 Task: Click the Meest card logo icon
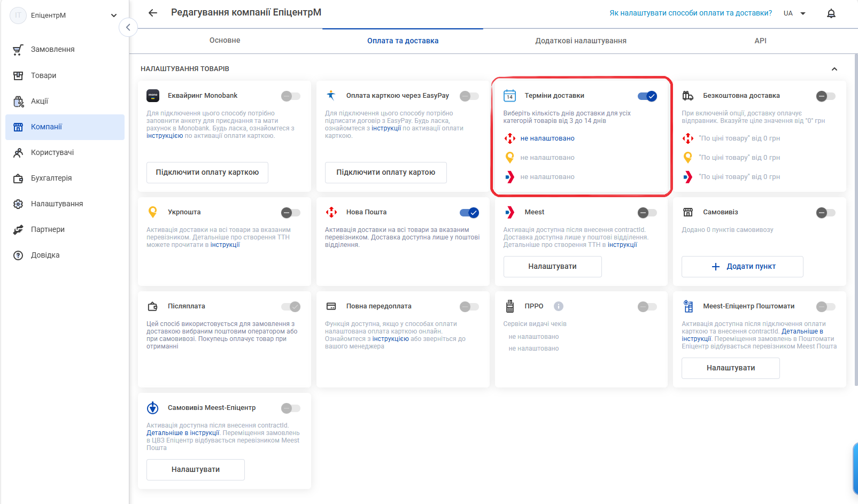[509, 212]
